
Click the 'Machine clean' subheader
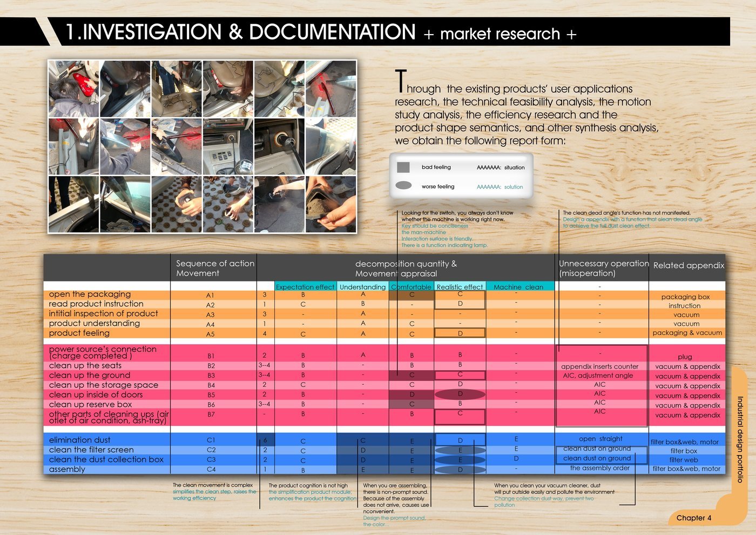[518, 287]
